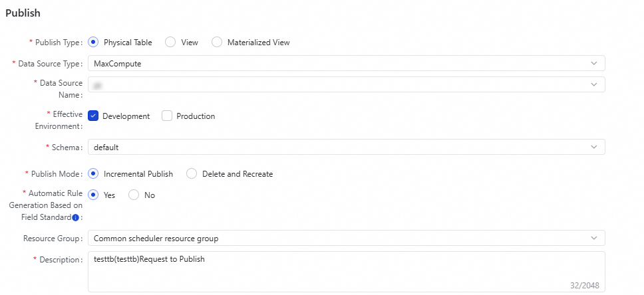
Task: Uncheck the Development environment checkbox
Action: pyautogui.click(x=93, y=116)
